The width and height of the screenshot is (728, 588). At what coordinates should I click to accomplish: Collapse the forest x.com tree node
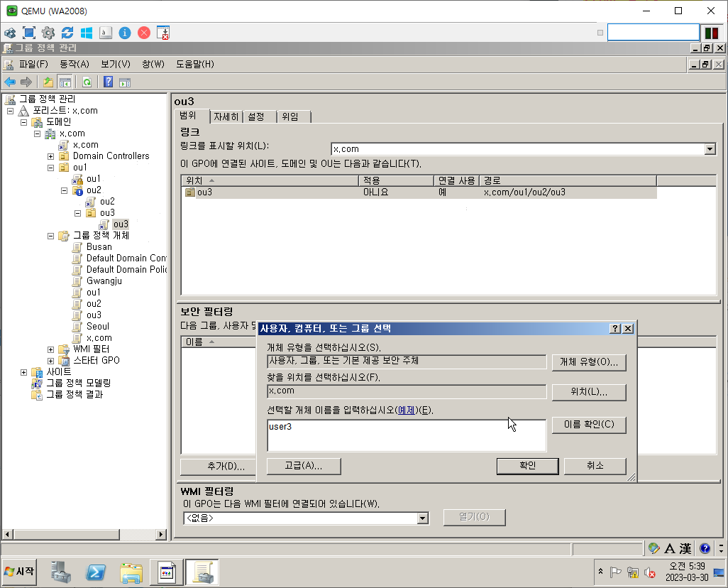(x=10, y=111)
